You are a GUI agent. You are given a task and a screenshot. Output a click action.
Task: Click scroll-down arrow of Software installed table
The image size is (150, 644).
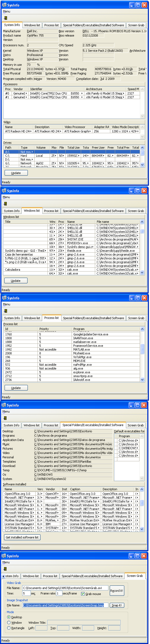tap(142, 529)
